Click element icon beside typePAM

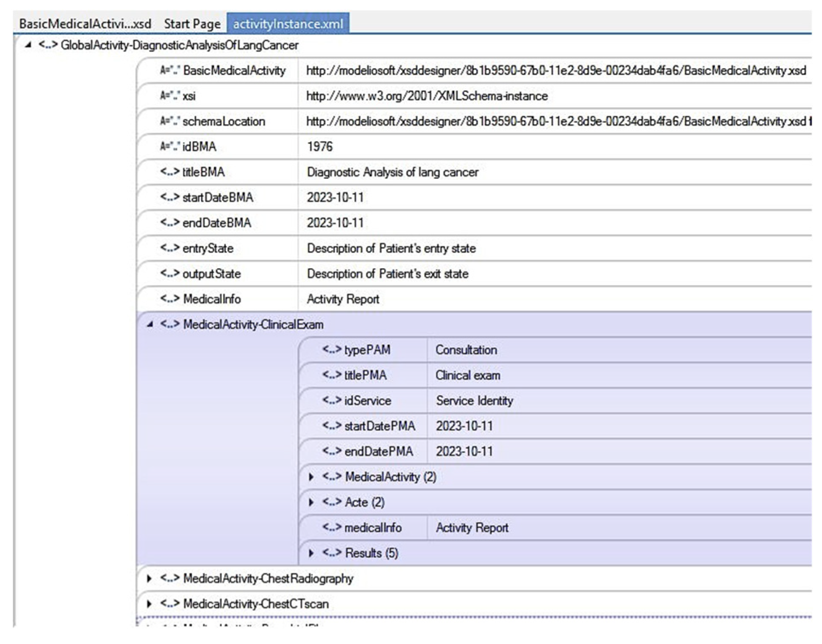(331, 350)
